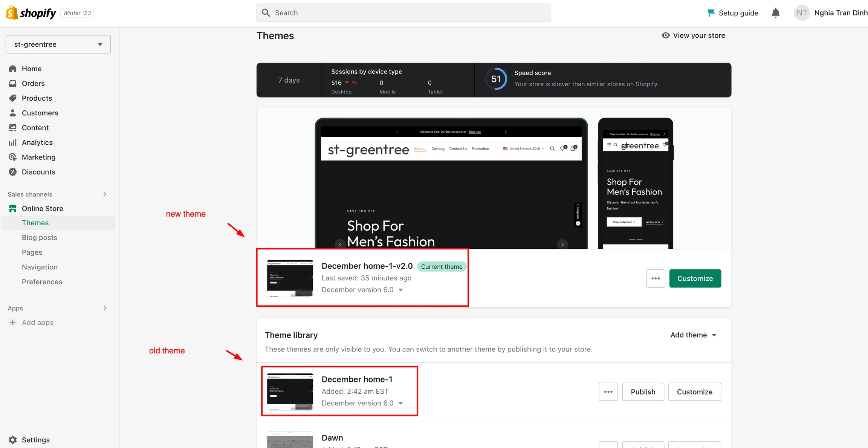Click the Orders inbox icon
The width and height of the screenshot is (868, 448).
point(13,83)
